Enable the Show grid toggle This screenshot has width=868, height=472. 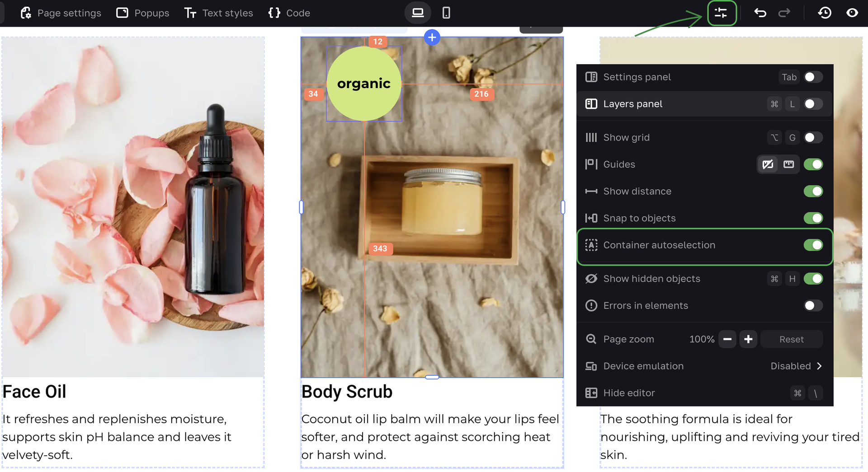coord(813,138)
